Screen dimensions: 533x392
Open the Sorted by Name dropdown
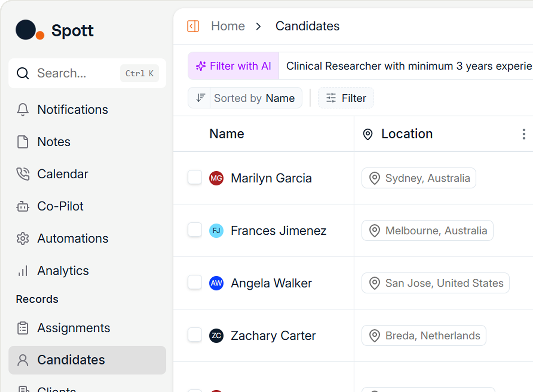[x=245, y=98]
